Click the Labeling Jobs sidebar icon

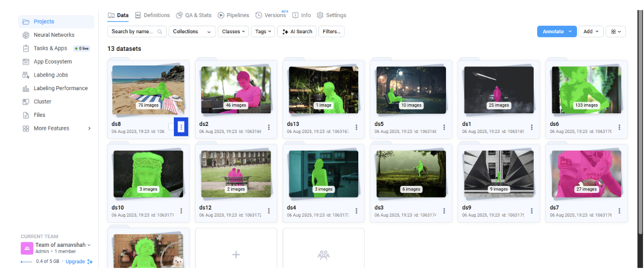(x=26, y=75)
